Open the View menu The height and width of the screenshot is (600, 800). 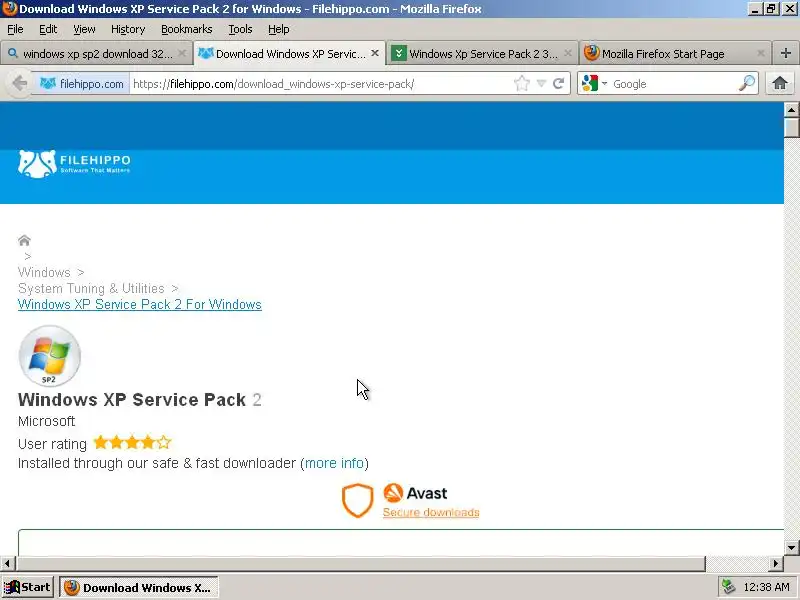(84, 29)
